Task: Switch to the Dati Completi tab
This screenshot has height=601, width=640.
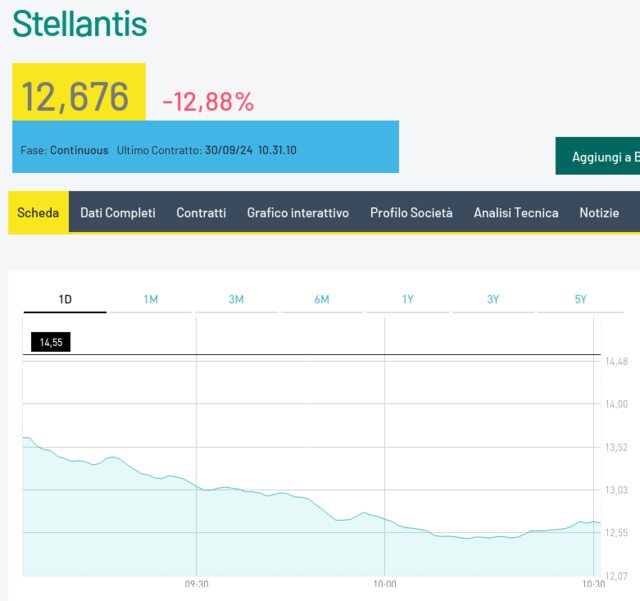Action: [x=118, y=212]
